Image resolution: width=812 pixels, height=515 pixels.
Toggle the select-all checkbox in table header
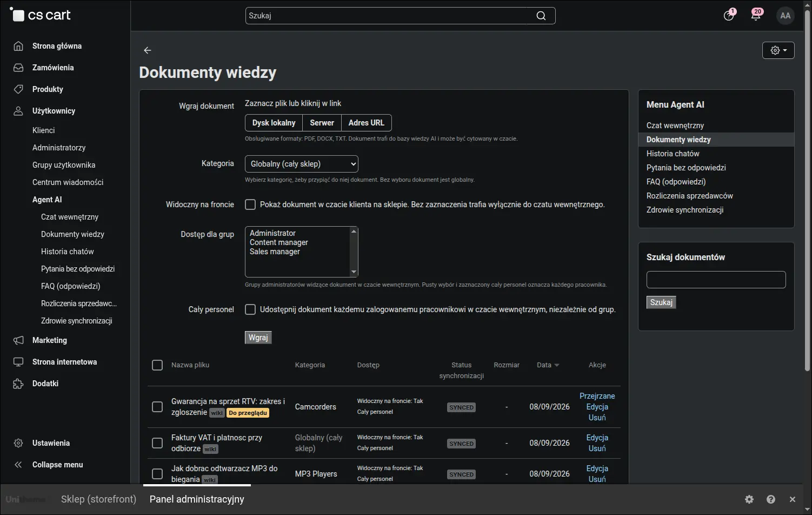pyautogui.click(x=157, y=365)
